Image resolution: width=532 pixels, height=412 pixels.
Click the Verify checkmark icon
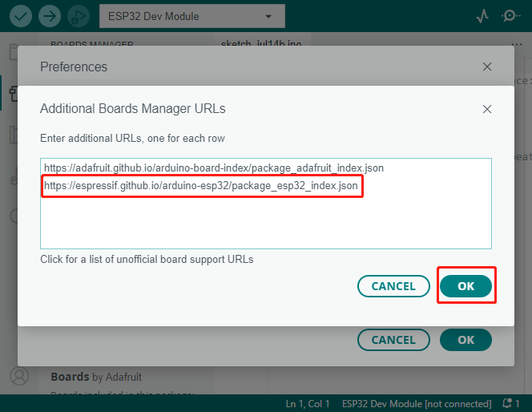[21, 16]
